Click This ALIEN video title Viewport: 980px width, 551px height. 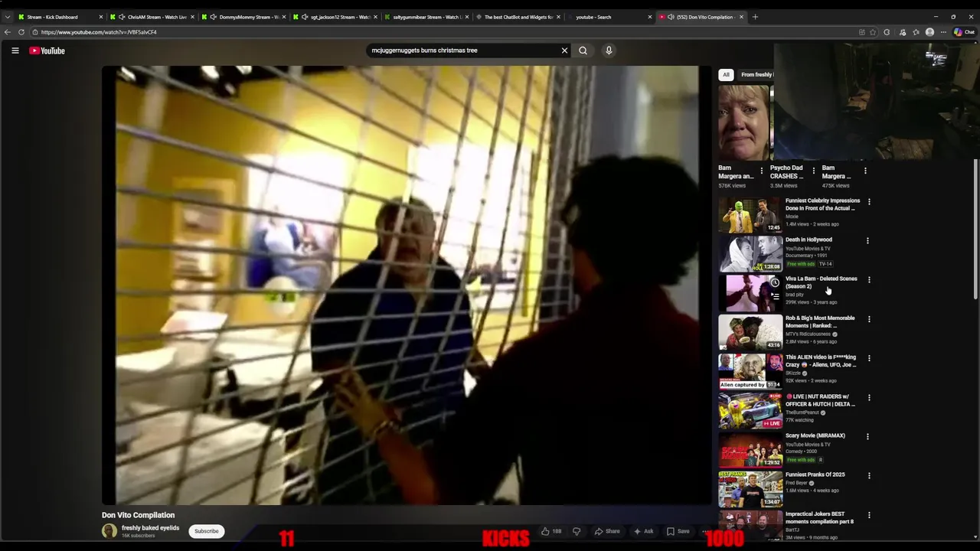[821, 360]
